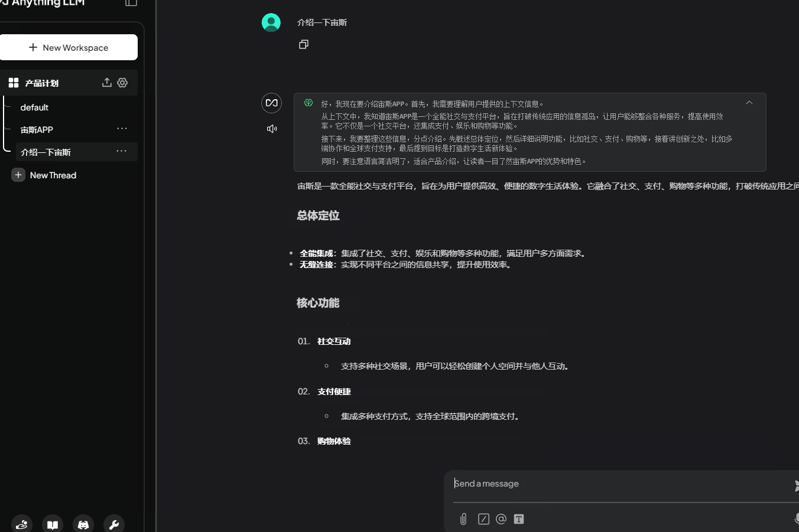Open settings with wrench icon
Image resolution: width=799 pixels, height=532 pixels.
(x=114, y=524)
